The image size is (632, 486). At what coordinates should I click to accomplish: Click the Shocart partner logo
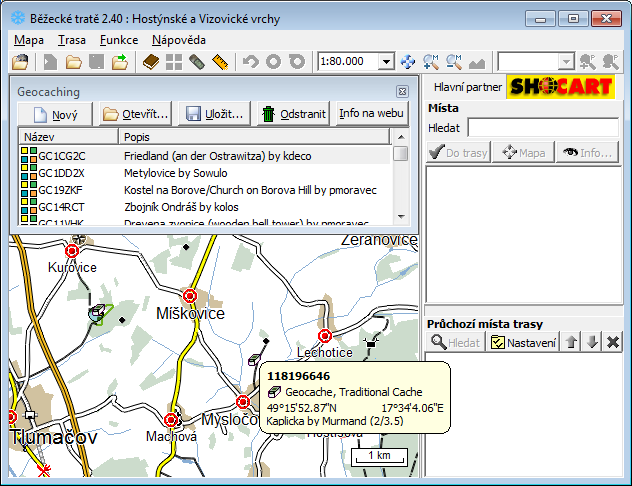560,87
